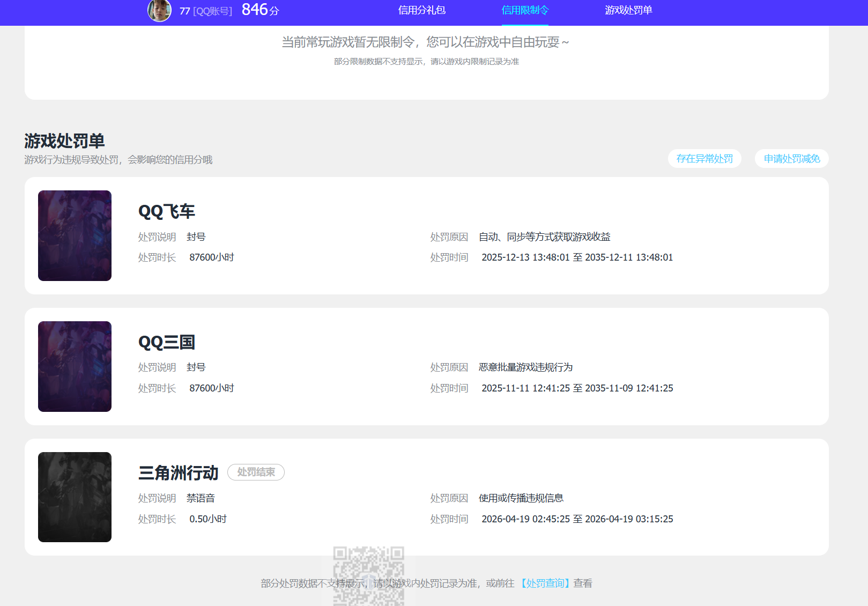Image resolution: width=868 pixels, height=606 pixels.
Task: Click the 禁语音 penalty description
Action: click(201, 498)
